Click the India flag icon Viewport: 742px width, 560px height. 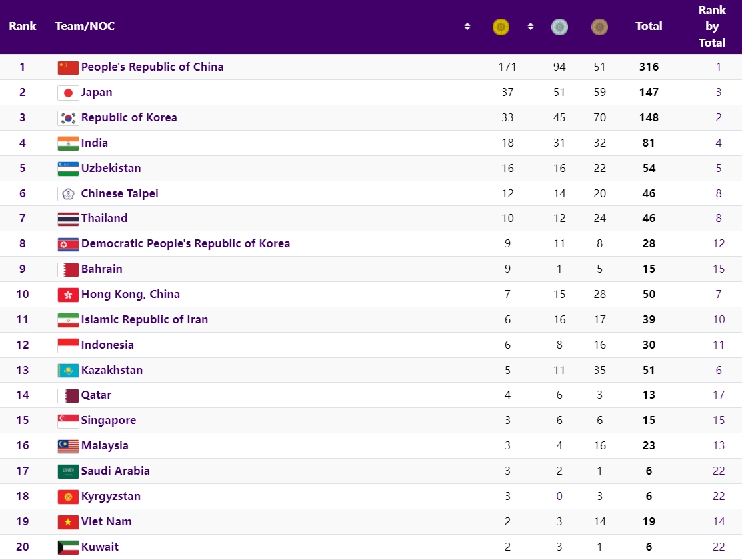point(68,143)
